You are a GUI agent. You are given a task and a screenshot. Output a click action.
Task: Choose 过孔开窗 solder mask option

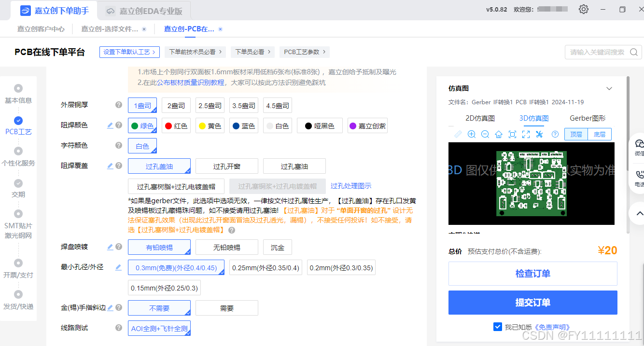click(227, 166)
